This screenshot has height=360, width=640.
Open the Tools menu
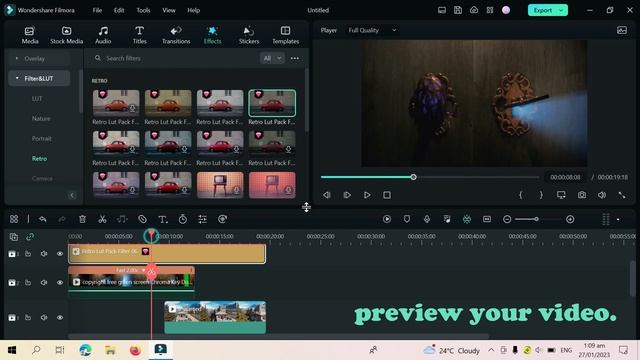[143, 10]
